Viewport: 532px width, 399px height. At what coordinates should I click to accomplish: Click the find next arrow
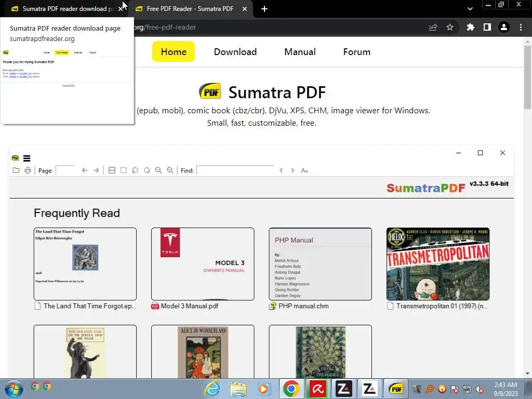[x=292, y=170]
